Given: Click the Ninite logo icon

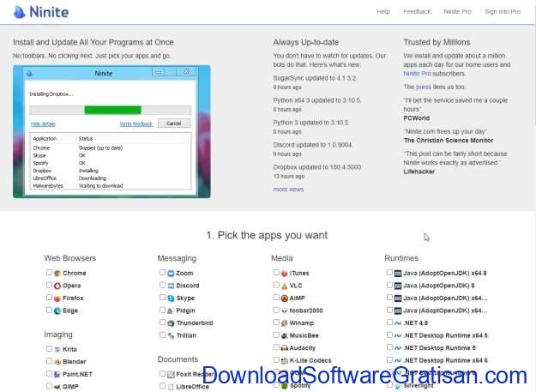Looking at the screenshot, I should (x=19, y=12).
